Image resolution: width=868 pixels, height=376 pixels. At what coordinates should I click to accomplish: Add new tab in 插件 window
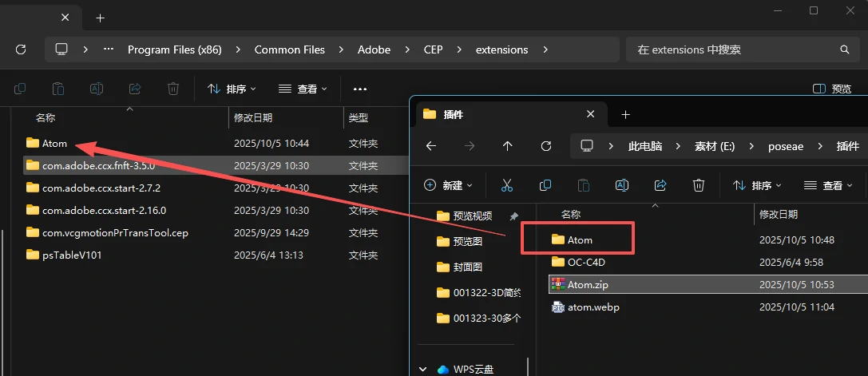[625, 114]
